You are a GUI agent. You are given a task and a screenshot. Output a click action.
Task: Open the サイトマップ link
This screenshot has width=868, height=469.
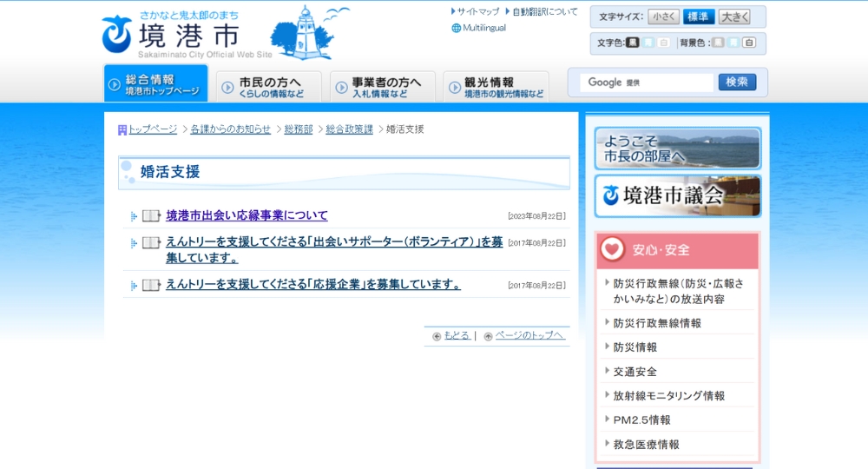(478, 11)
